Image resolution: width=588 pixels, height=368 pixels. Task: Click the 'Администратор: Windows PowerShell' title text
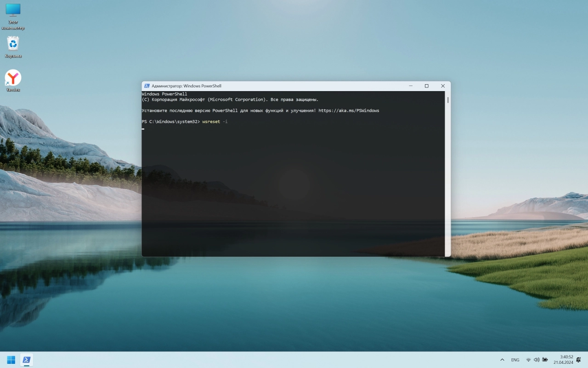tap(187, 86)
